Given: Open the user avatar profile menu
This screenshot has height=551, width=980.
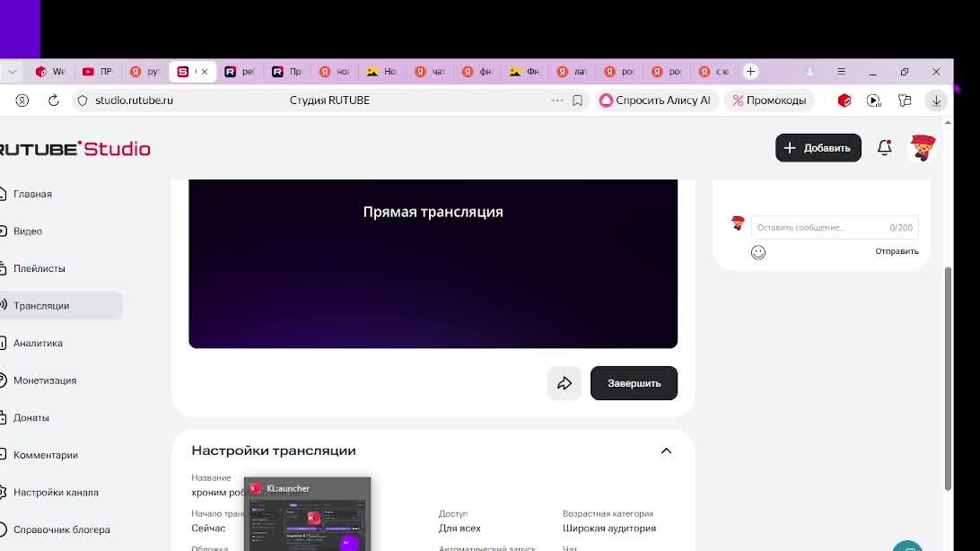Looking at the screenshot, I should tap(923, 148).
